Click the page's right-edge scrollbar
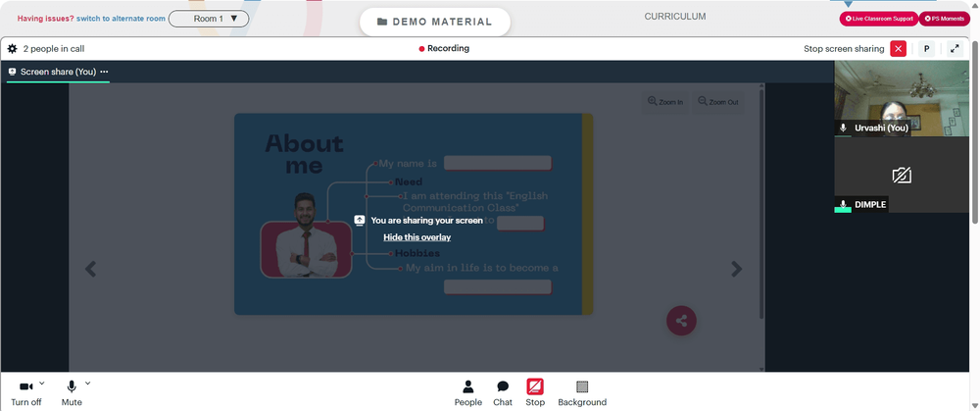This screenshot has height=411, width=980. point(975,131)
